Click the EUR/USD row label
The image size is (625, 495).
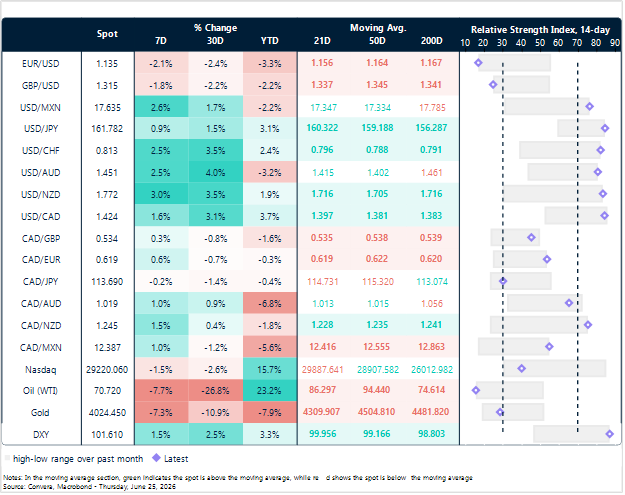41,64
